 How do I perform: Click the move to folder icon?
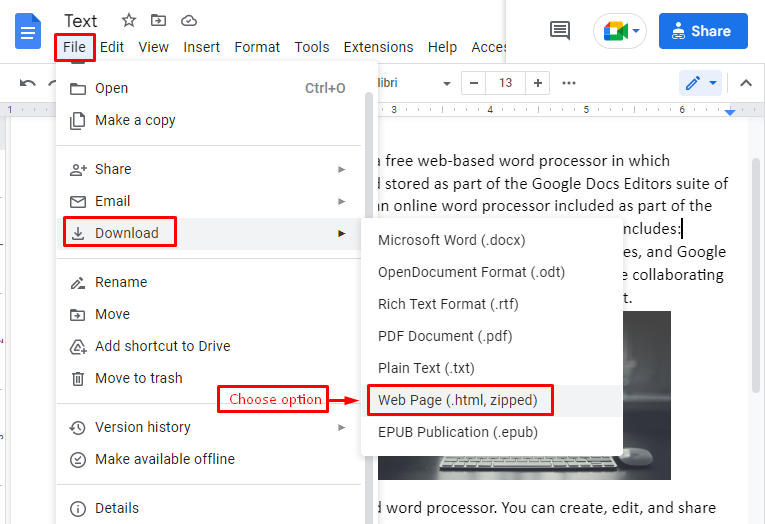pyautogui.click(x=158, y=20)
